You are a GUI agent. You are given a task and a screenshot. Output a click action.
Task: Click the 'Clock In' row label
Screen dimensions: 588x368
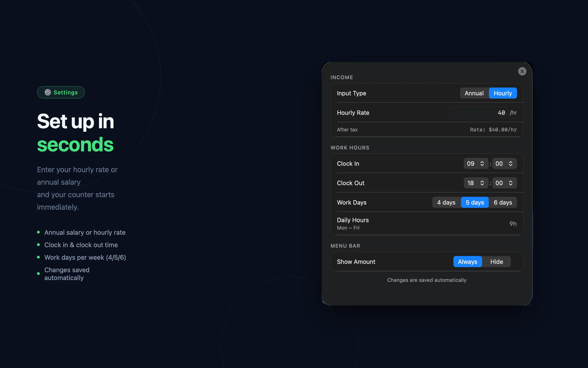348,164
